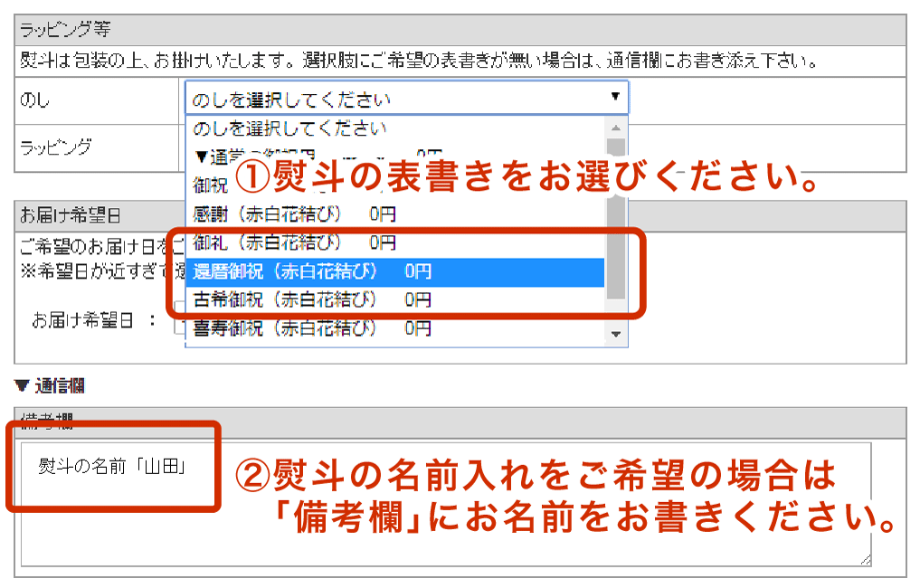Click the のし row label

pyautogui.click(x=34, y=100)
